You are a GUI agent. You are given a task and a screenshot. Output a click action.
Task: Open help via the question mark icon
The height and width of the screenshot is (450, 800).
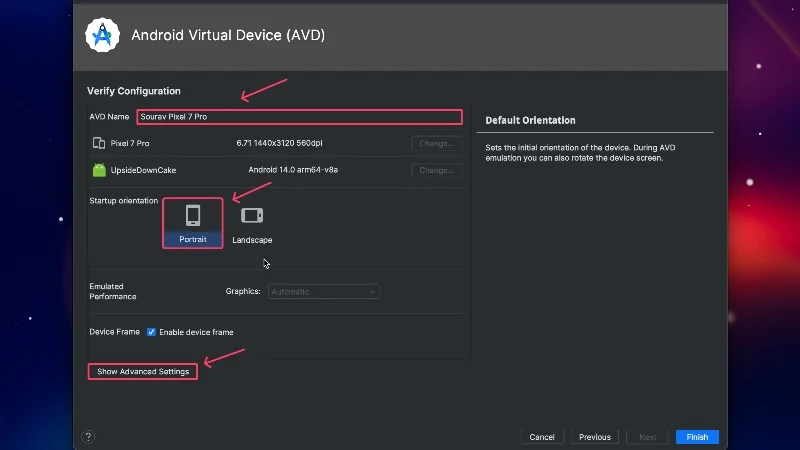point(88,437)
